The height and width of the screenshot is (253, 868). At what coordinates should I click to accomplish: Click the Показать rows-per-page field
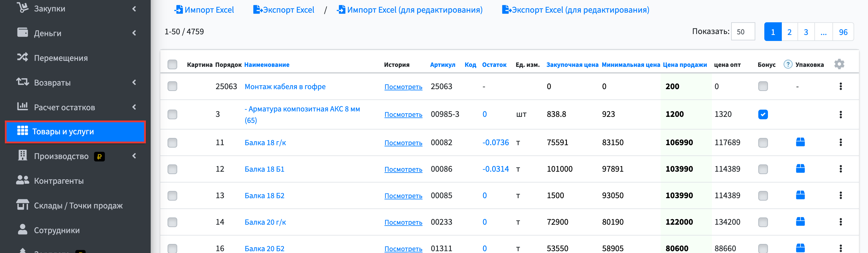(743, 32)
